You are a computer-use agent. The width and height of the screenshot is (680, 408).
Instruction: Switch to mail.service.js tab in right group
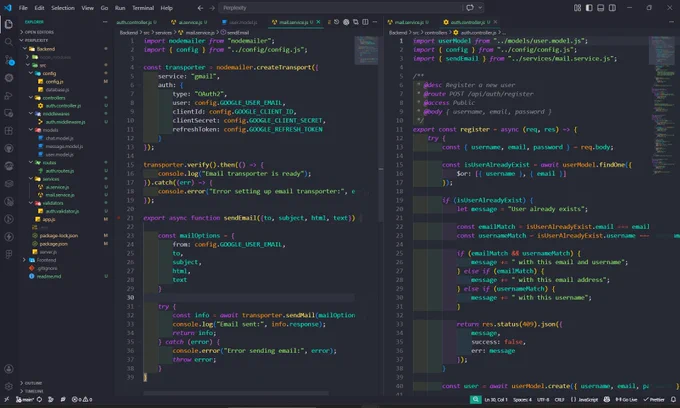coord(408,22)
